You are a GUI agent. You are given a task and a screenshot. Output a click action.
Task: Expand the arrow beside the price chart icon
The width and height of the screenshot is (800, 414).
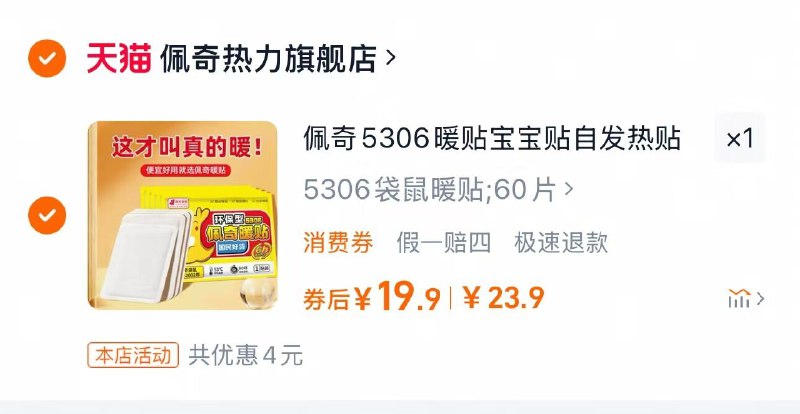click(x=760, y=299)
